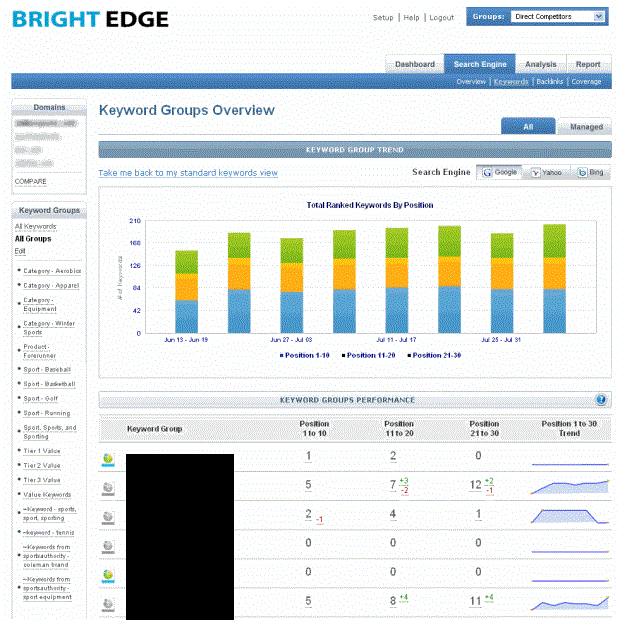Screen dimensions: 620x620
Task: Click the Position 21-30 legend swatch
Action: 409,355
